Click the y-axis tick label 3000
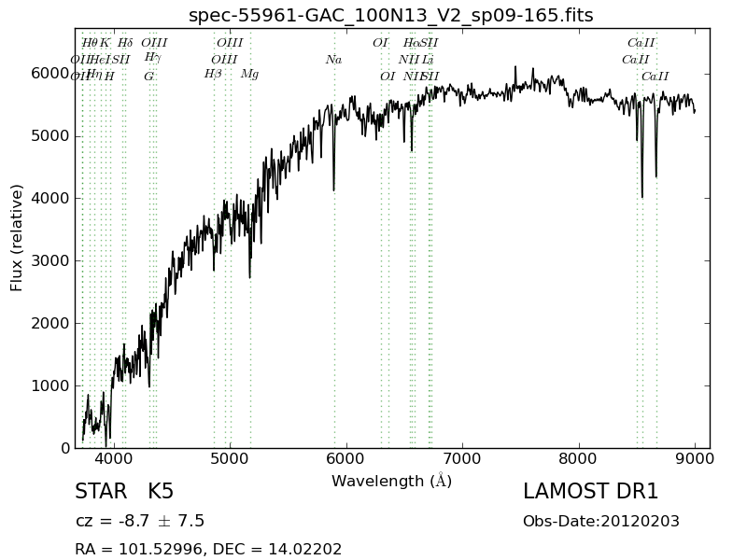 click(50, 260)
